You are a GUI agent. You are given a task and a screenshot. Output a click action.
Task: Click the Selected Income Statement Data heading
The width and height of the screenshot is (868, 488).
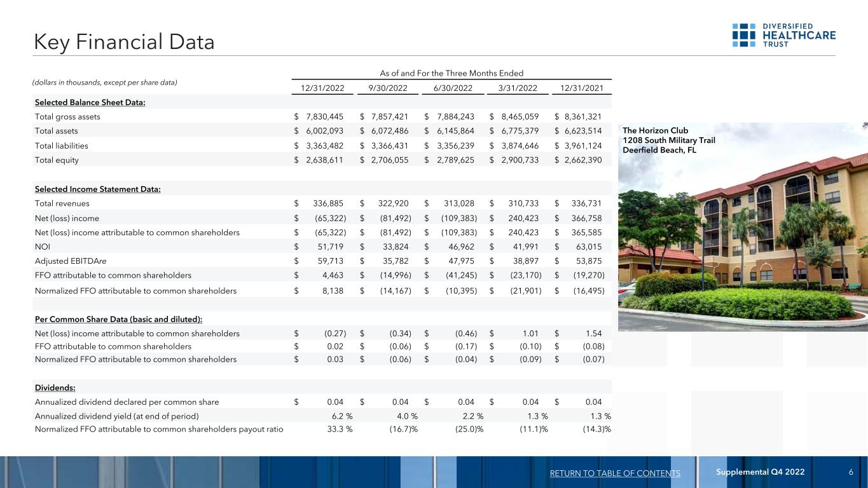point(97,189)
